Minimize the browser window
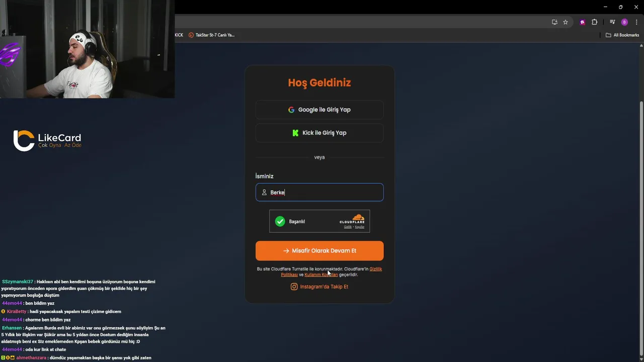This screenshot has height=362, width=644. pyautogui.click(x=605, y=7)
